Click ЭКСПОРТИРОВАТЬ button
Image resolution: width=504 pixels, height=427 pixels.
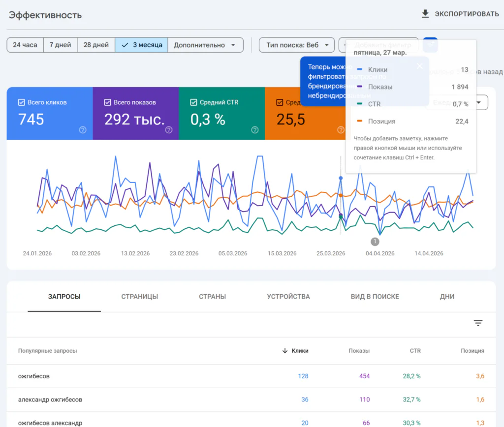coord(460,14)
